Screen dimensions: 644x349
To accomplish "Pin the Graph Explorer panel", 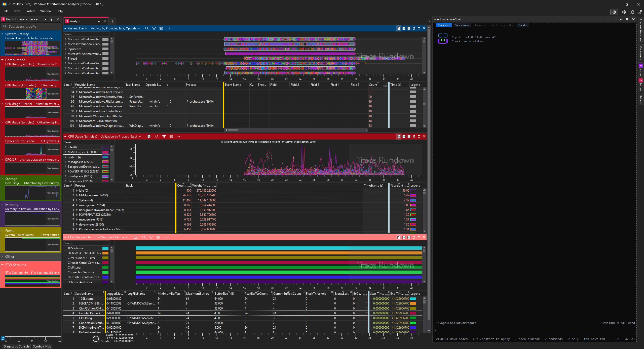I will (x=52, y=19).
